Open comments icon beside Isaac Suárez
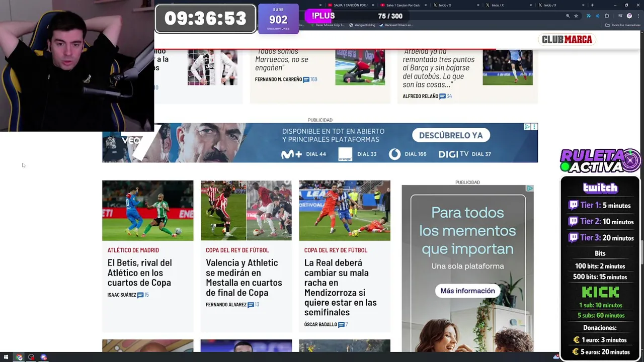 pyautogui.click(x=140, y=295)
